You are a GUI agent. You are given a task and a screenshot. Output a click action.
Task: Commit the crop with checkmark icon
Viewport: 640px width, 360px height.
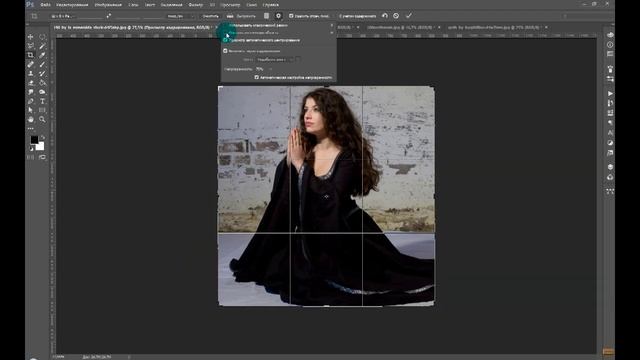tap(409, 16)
